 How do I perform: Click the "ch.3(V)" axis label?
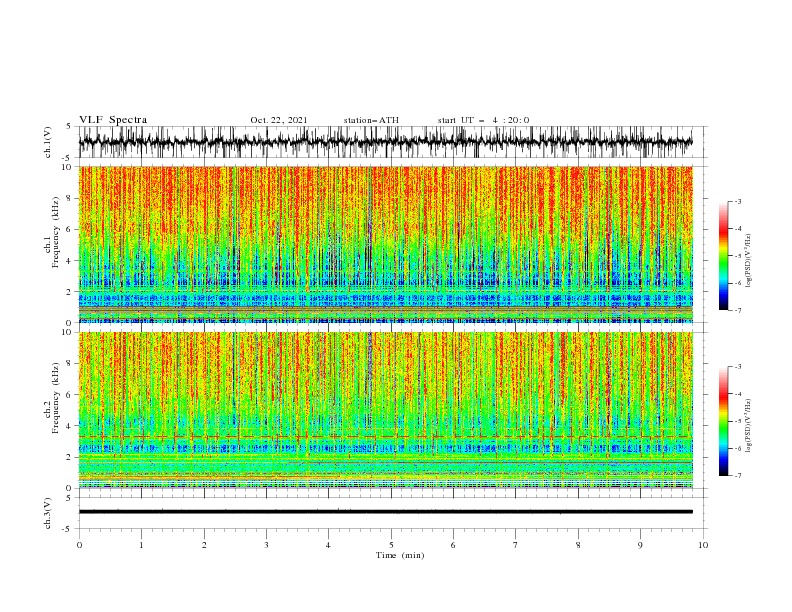point(48,513)
